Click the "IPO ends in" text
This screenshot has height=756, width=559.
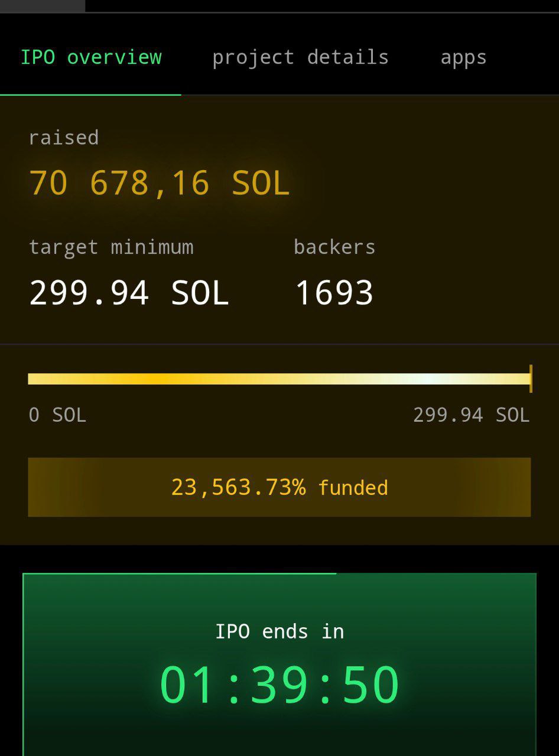tap(279, 632)
